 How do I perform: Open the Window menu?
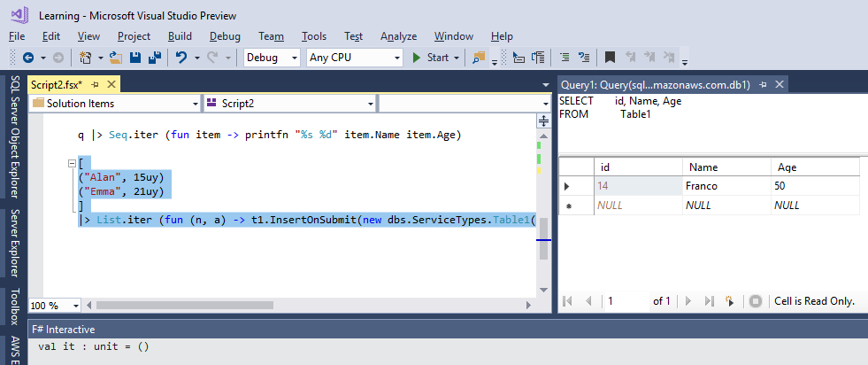click(x=453, y=36)
